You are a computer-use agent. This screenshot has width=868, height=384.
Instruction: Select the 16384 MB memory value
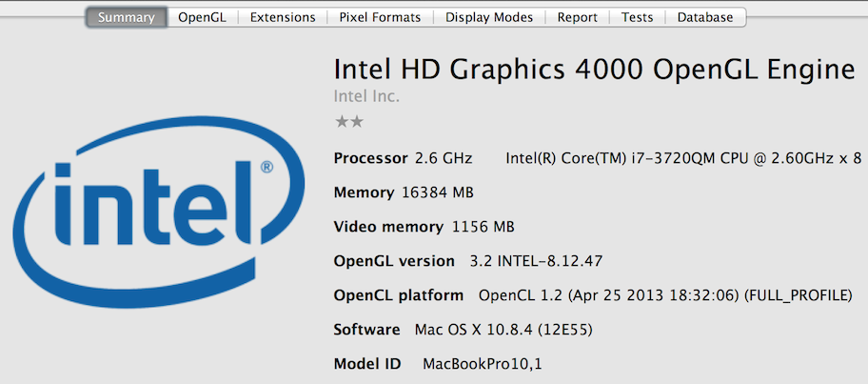click(x=437, y=192)
